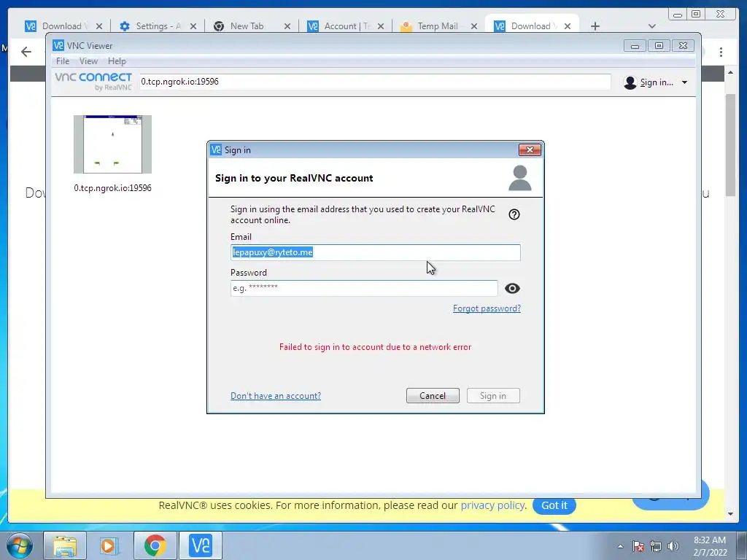Close the Sign in dialog with red X

[530, 150]
